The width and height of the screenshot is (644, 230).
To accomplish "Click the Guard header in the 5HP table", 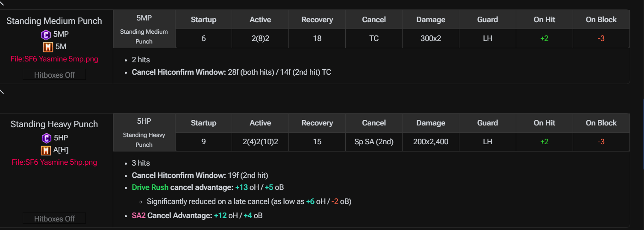I will pos(488,123).
